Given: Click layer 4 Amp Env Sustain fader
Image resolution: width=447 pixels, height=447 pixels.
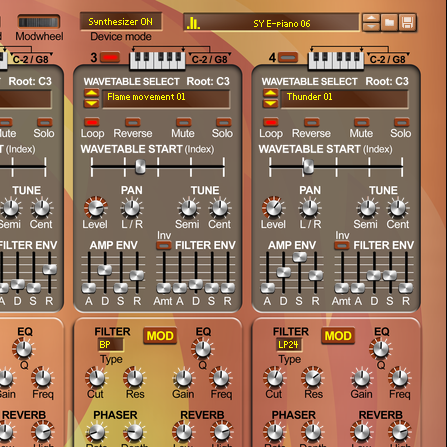Looking at the screenshot, I should pos(299,257).
